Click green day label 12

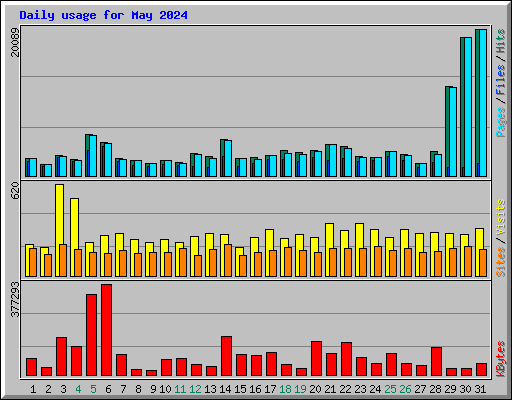click(x=195, y=389)
